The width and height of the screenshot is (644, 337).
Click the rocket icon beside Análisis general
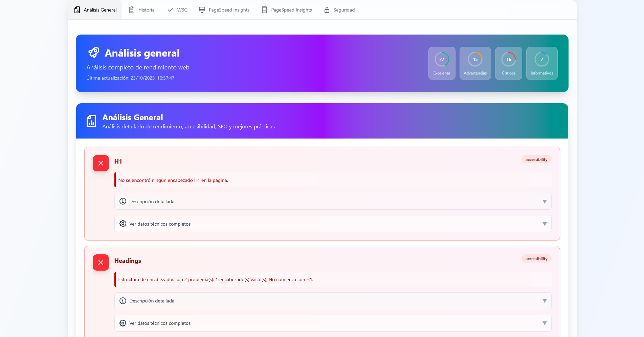click(94, 52)
